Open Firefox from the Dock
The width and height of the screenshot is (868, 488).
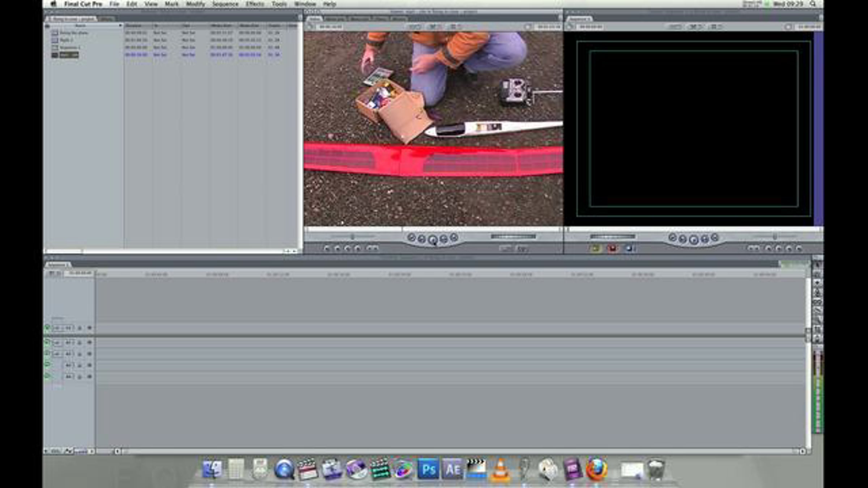(597, 470)
